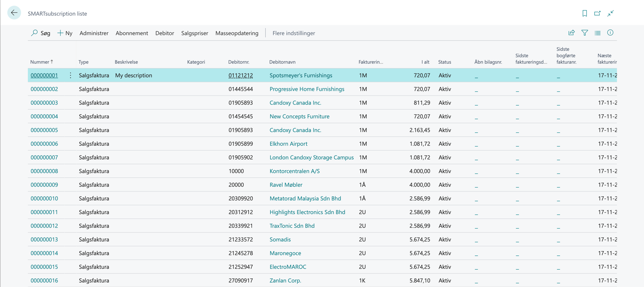Open debtor number 01121212 link
Viewport: 644px width, 287px height.
coord(241,75)
